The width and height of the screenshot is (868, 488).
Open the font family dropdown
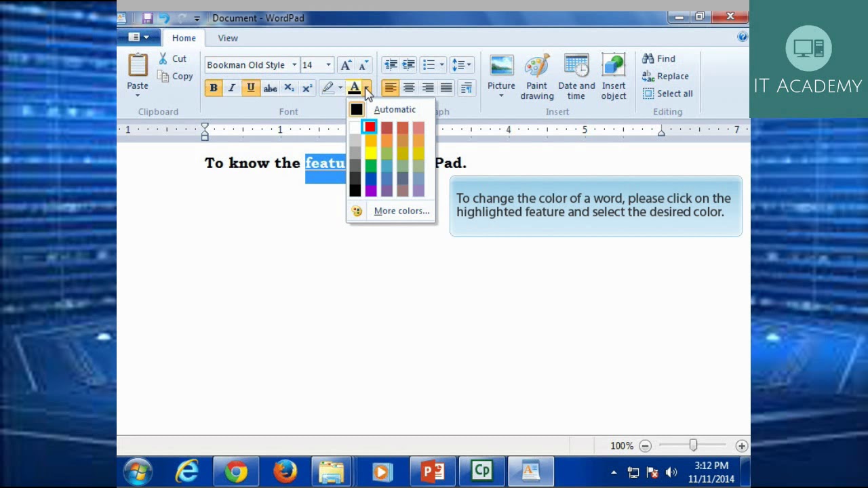coord(294,65)
